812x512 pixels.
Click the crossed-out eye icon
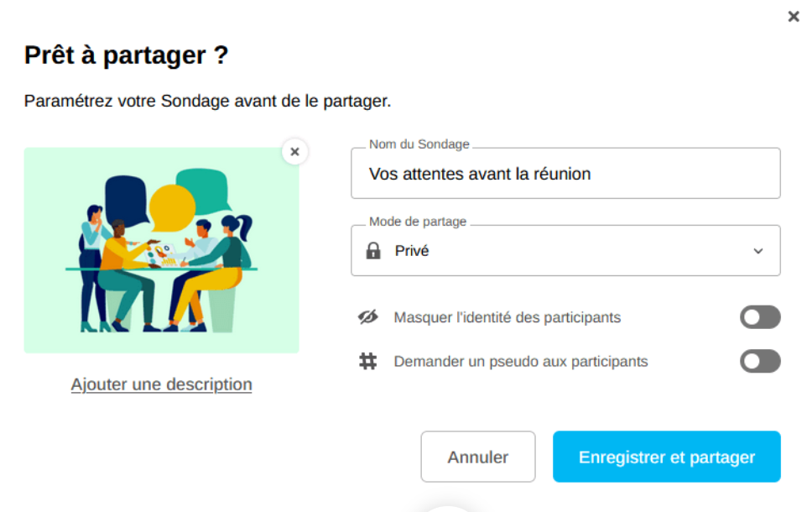pos(367,317)
